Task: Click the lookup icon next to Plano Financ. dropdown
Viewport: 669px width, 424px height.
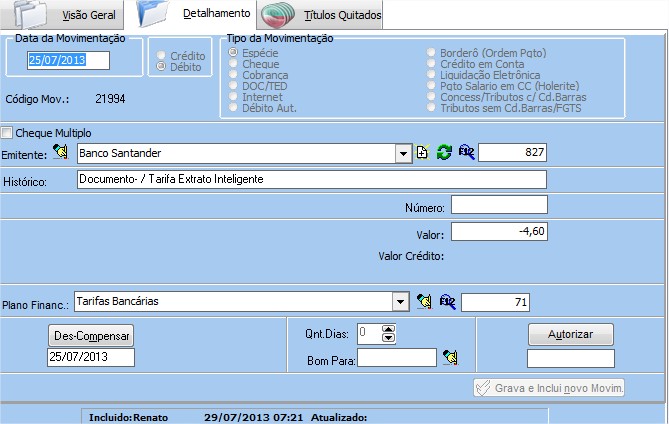Action: 424,300
